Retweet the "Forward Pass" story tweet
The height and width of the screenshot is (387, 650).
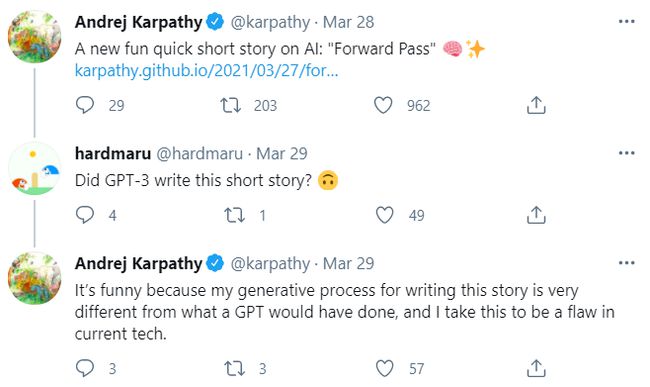(230, 105)
